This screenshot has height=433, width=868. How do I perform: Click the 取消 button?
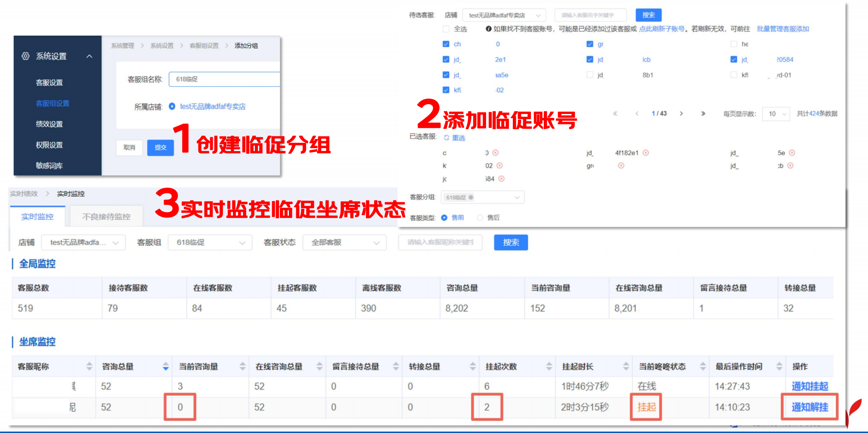tap(129, 148)
